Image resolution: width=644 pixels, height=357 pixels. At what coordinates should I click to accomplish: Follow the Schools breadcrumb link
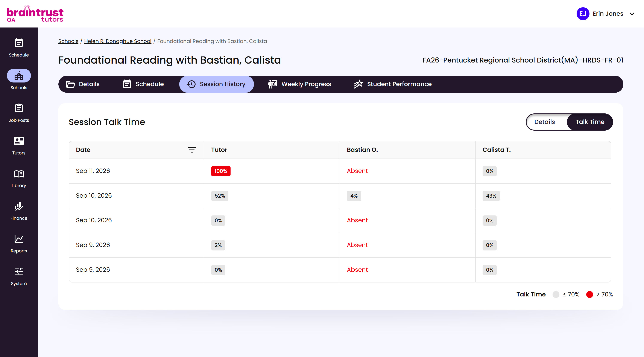click(68, 41)
